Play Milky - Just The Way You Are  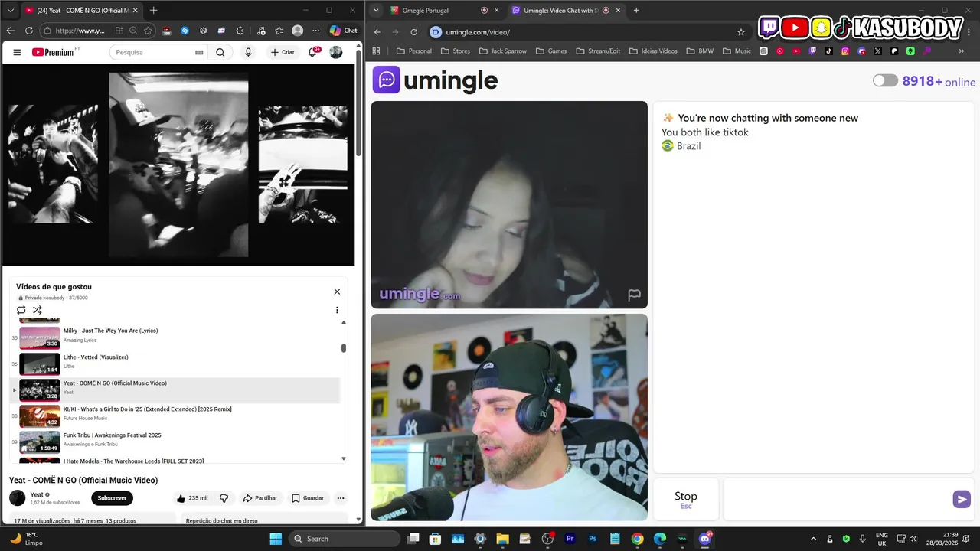point(175,337)
